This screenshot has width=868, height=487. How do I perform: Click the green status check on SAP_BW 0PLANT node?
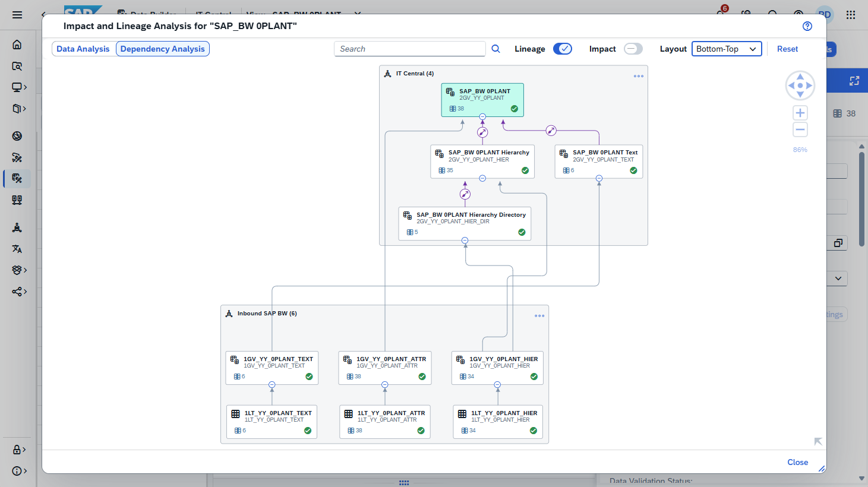[x=515, y=109]
